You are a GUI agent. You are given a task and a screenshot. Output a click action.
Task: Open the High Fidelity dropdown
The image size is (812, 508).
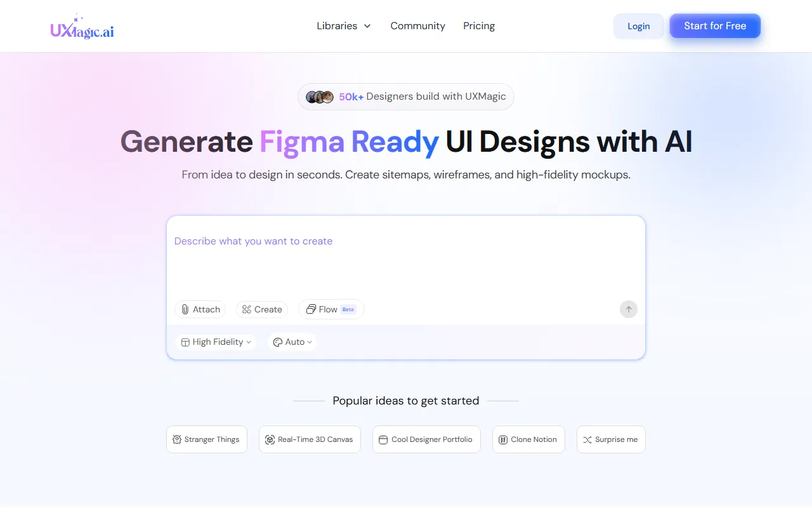[216, 342]
